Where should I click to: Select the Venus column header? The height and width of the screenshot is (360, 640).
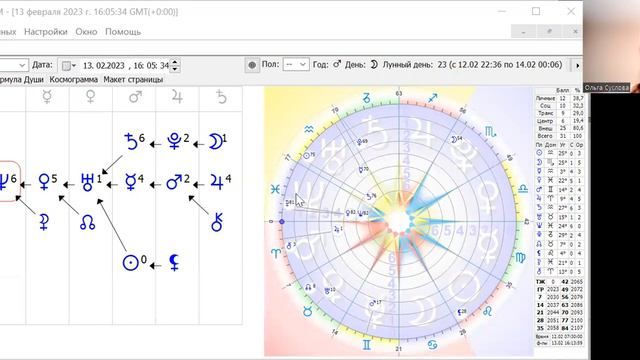(91, 97)
